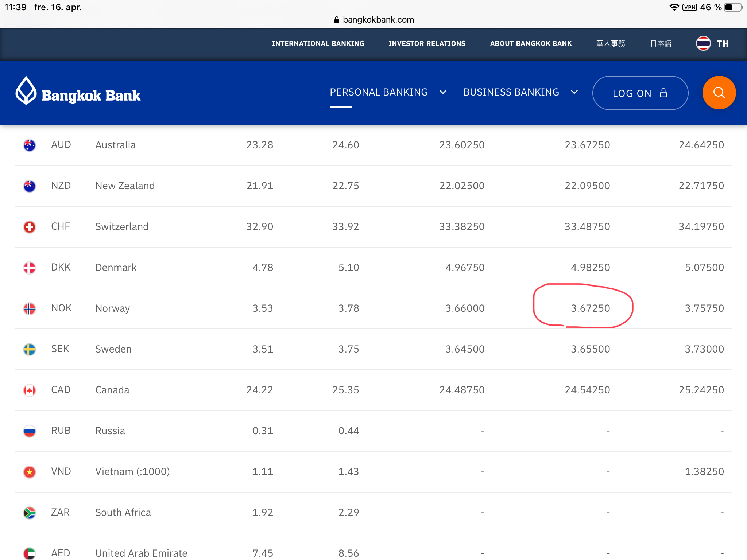This screenshot has width=747, height=560.
Task: Open the Personal Banking menu
Action: pyautogui.click(x=379, y=92)
